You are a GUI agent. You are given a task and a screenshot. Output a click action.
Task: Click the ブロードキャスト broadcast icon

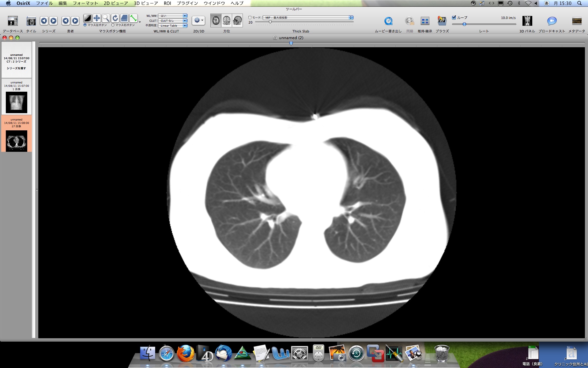coord(552,21)
